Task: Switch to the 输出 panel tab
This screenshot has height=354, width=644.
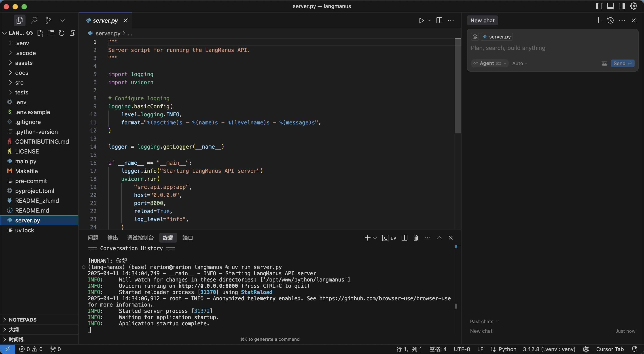Action: click(x=112, y=238)
